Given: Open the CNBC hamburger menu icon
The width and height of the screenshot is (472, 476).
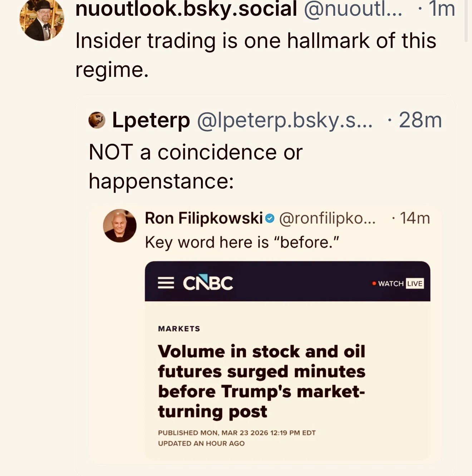Looking at the screenshot, I should (x=166, y=283).
